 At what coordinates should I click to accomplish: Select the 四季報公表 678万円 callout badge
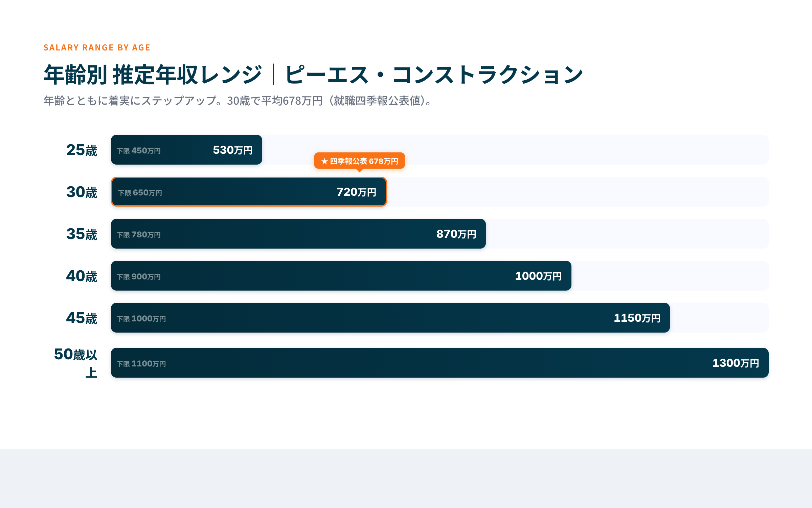coord(359,161)
